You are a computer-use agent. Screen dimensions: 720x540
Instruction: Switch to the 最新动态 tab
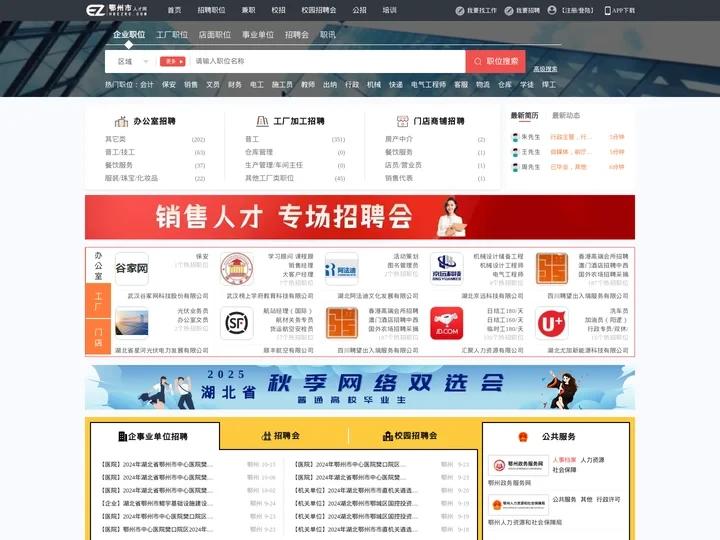coord(566,115)
